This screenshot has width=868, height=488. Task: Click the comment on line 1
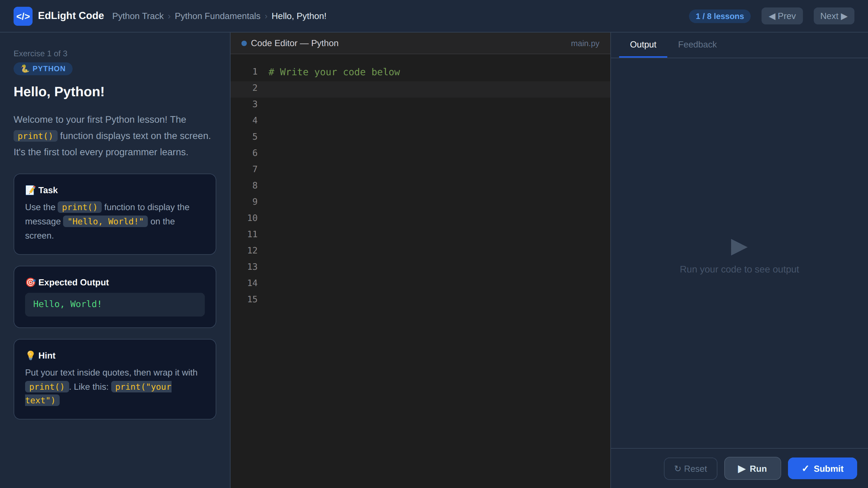coord(334,72)
